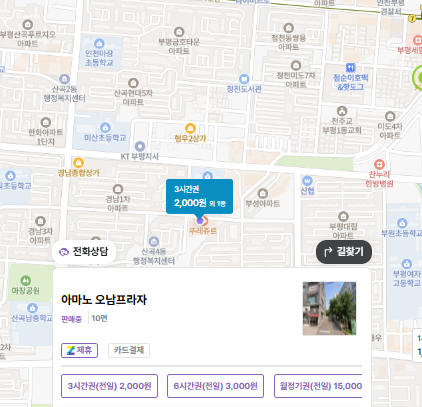422x407 pixels.
Task: Select the 청천미도7차 아파트 map icon
Action: pos(296,65)
